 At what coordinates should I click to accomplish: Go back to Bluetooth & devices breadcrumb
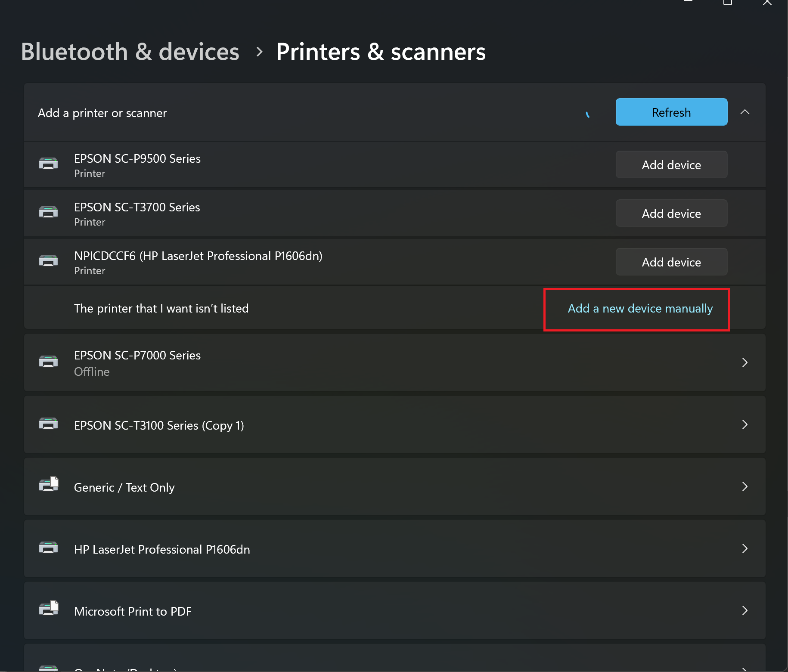coord(130,52)
